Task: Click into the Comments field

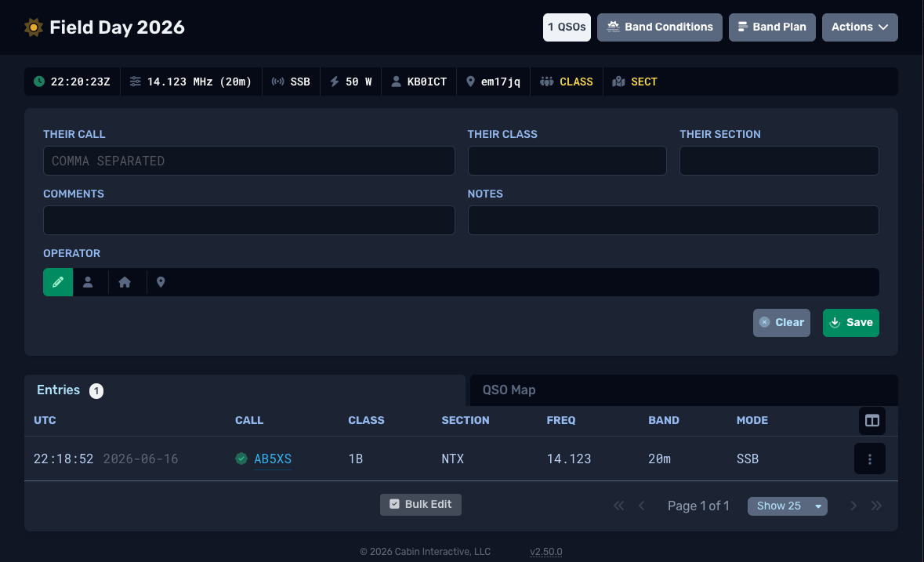Action: tap(248, 220)
